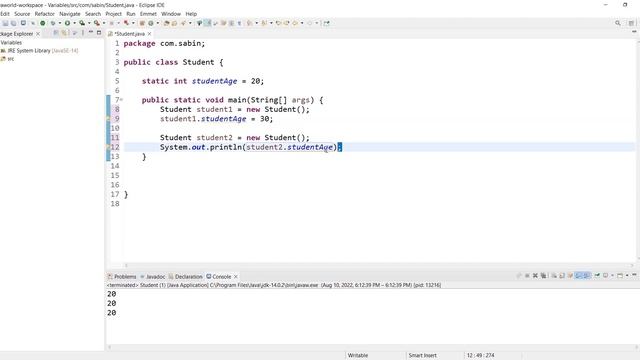Open Package Explorer view menu (three dots)

[83, 33]
